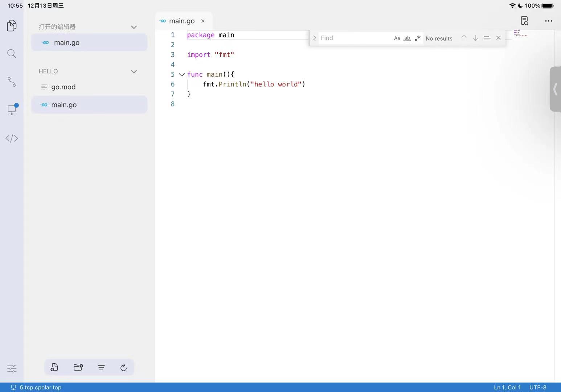The image size is (561, 392).
Task: Click the battery indicator in status bar
Action: pos(548,5)
